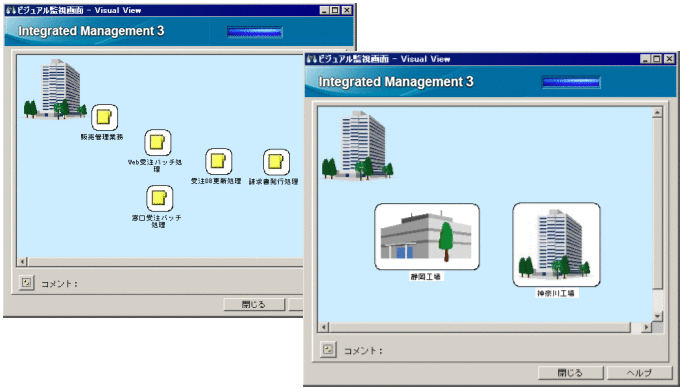The image size is (683, 389).
Task: Click the 販売管理業務 label text
Action: (x=102, y=137)
